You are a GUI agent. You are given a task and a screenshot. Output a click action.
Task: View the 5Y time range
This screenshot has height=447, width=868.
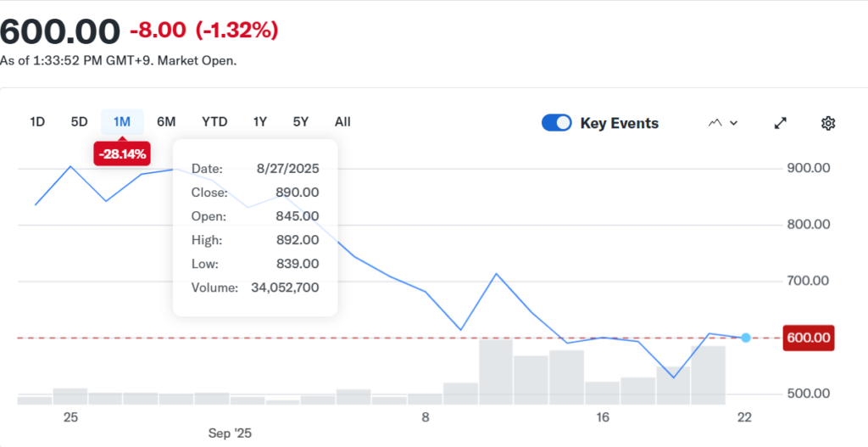[x=301, y=121]
